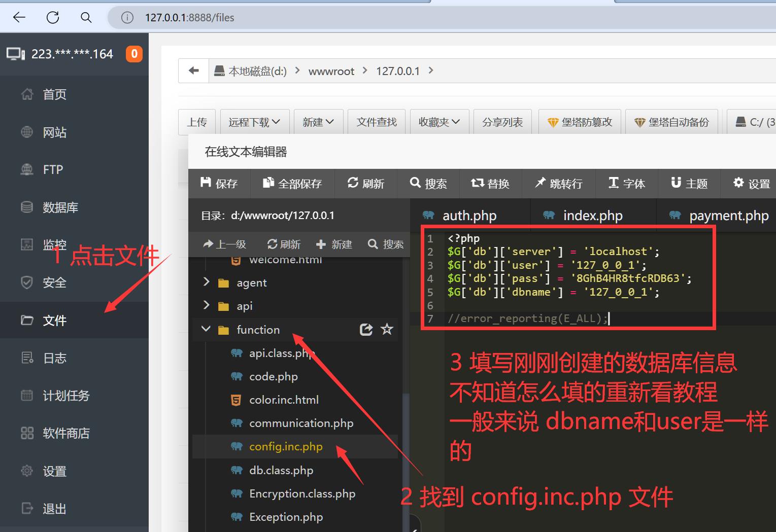This screenshot has width=776, height=532.
Task: Open the Font (字体) settings icon
Action: pyautogui.click(x=614, y=183)
